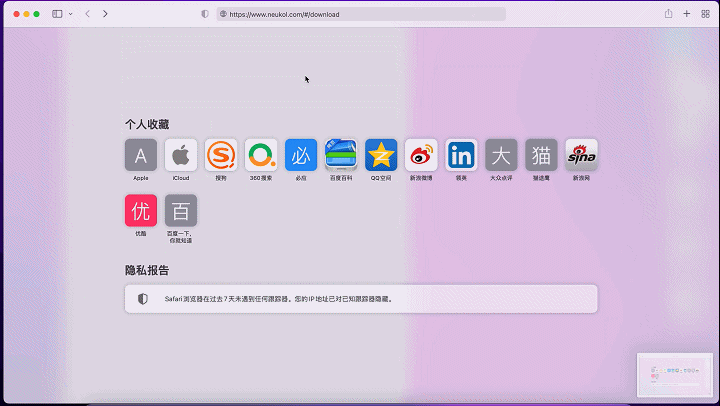Screen dimensions: 720x406
Task: Open the Baidu 百 favorite
Action: click(x=181, y=210)
